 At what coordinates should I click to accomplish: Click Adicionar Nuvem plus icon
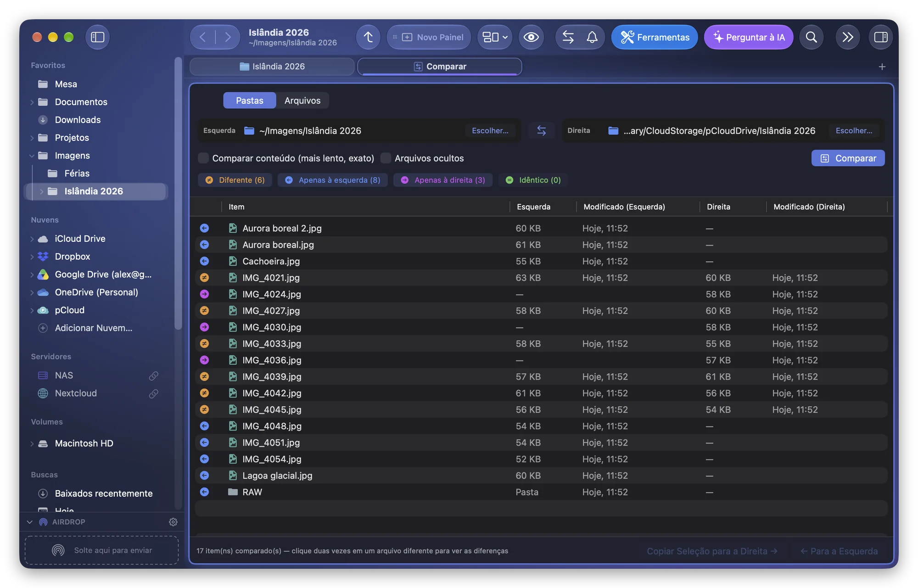tap(43, 329)
